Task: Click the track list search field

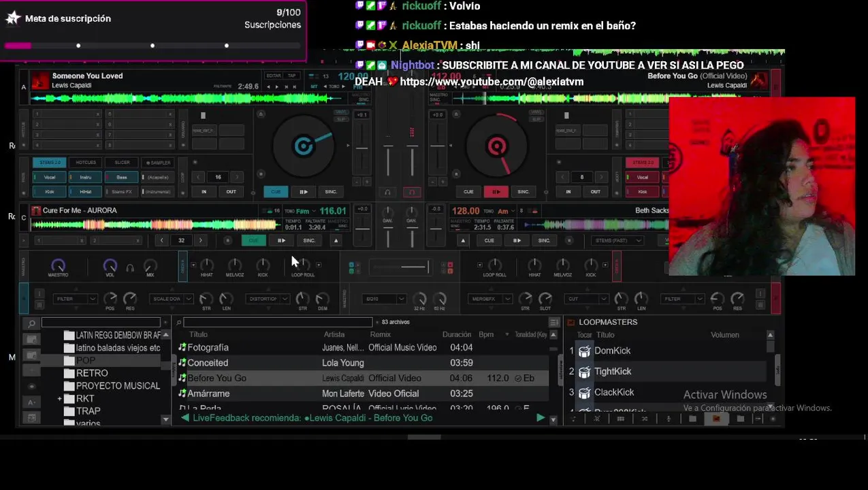Action: point(278,322)
